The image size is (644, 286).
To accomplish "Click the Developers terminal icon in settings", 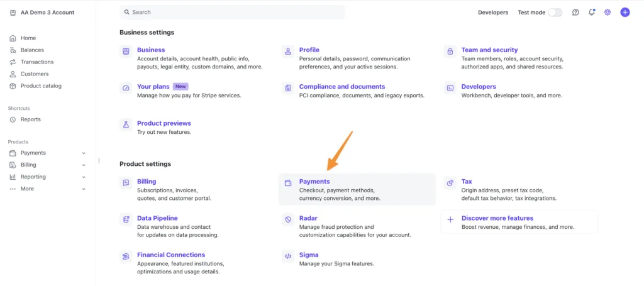I will coord(450,88).
